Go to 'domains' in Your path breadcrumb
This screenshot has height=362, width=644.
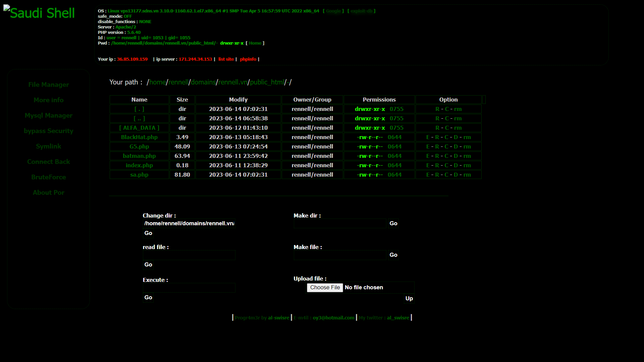[x=204, y=82]
